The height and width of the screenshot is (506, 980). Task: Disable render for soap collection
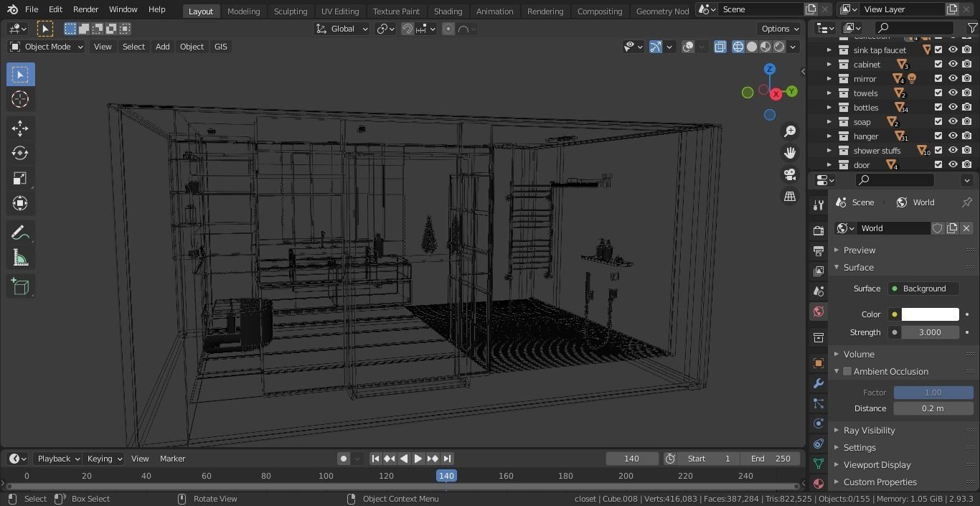click(x=967, y=122)
